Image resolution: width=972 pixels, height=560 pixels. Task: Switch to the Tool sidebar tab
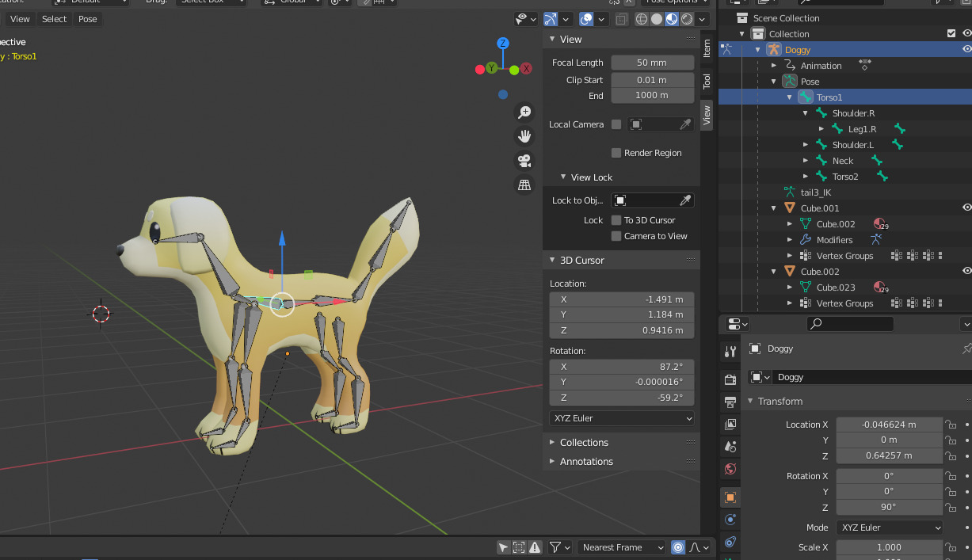[705, 80]
